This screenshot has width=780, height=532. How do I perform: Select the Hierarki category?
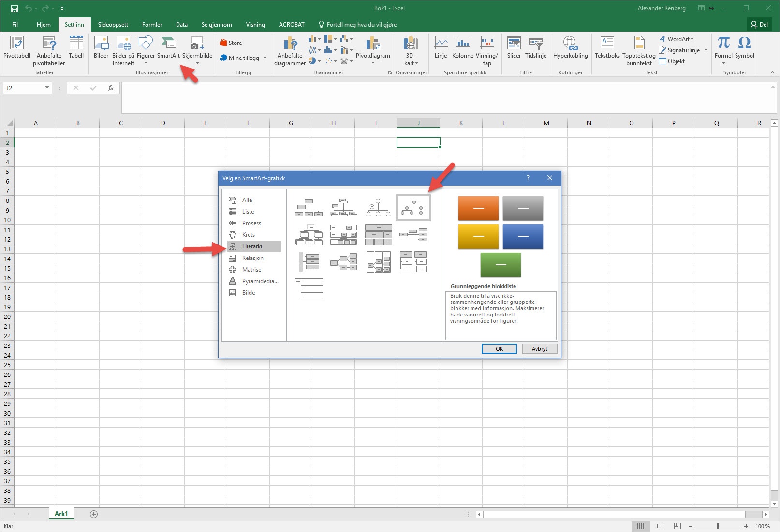click(x=254, y=246)
